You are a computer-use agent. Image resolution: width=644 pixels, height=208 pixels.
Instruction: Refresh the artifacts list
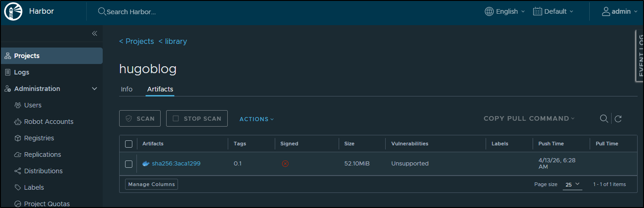tap(618, 119)
